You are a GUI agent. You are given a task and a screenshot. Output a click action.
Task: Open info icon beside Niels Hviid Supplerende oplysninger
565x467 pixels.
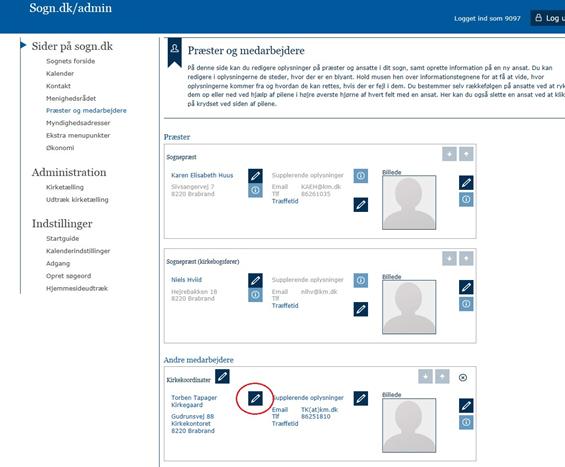click(361, 280)
